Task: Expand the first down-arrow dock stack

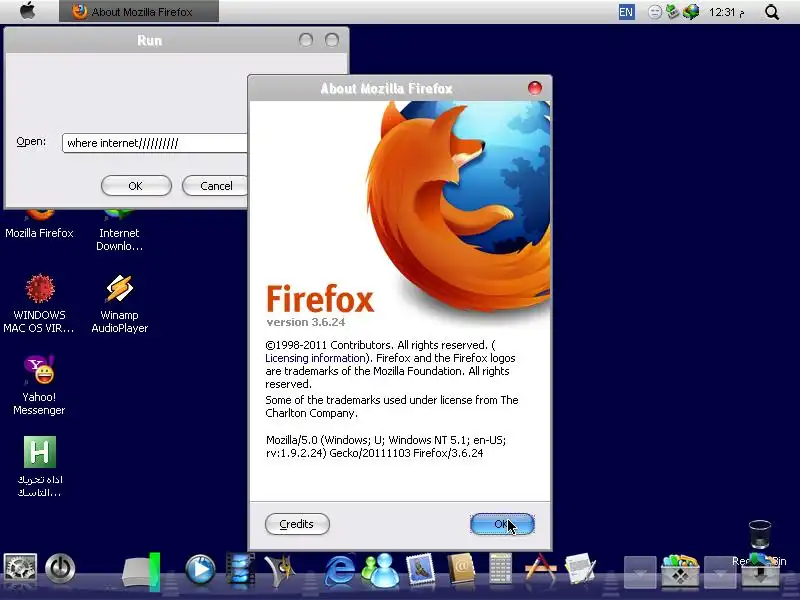Action: pos(640,571)
